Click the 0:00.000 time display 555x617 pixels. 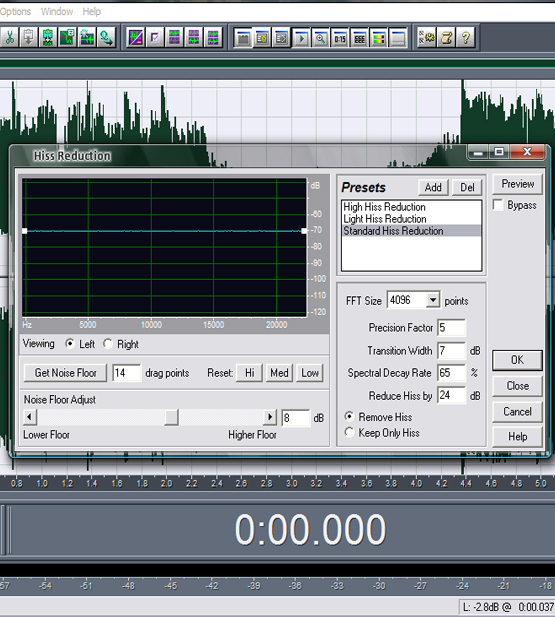tap(310, 530)
